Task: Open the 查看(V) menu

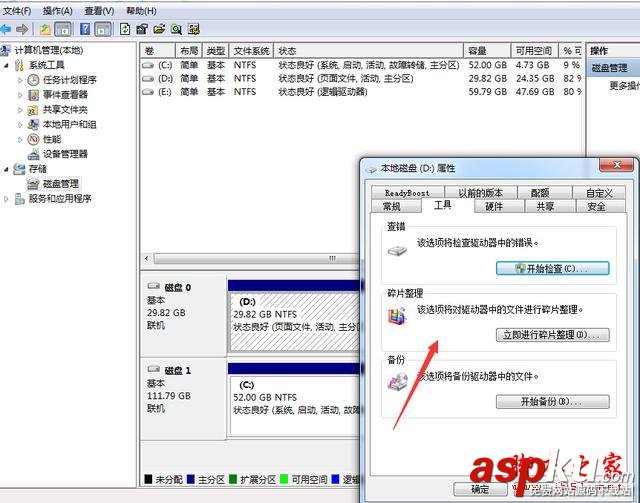Action: pos(99,11)
